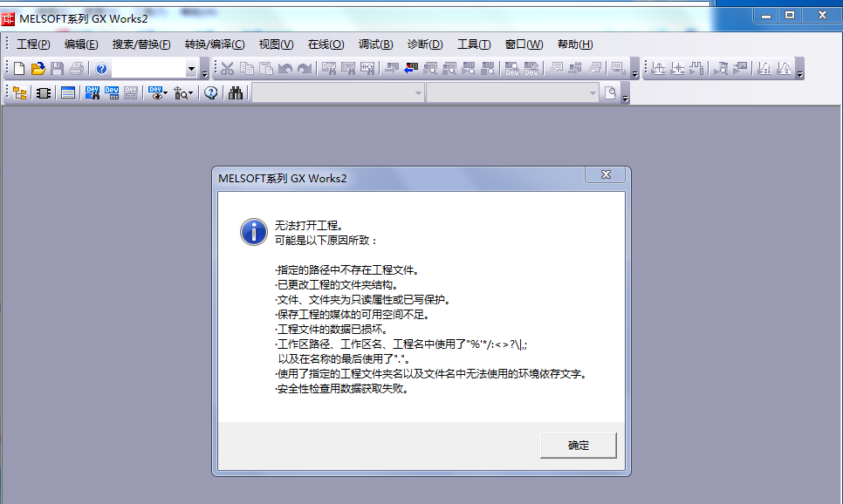Expand the Dev eye monitor dropdown arrow
The width and height of the screenshot is (843, 504).
[166, 93]
